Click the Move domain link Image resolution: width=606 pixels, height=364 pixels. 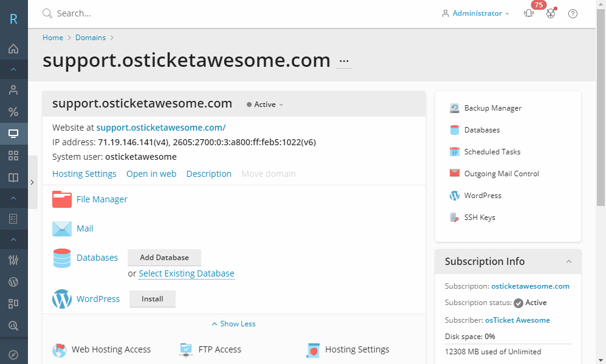pyautogui.click(x=269, y=174)
